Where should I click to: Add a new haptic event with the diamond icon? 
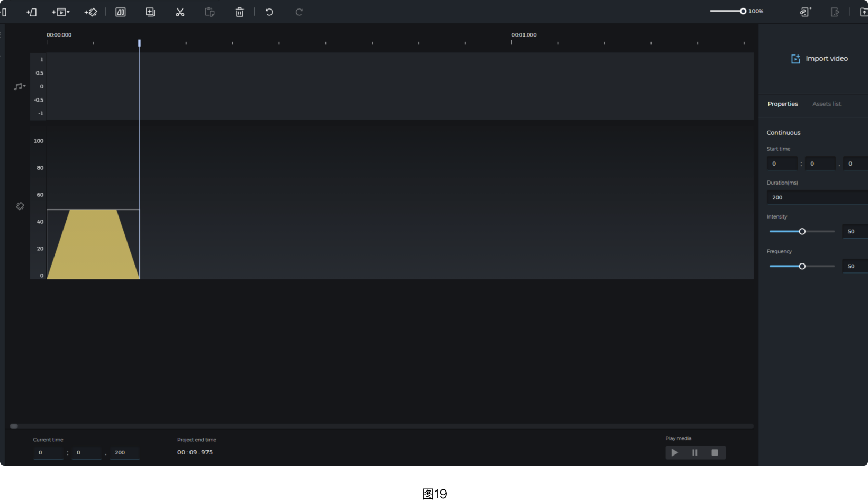point(91,12)
